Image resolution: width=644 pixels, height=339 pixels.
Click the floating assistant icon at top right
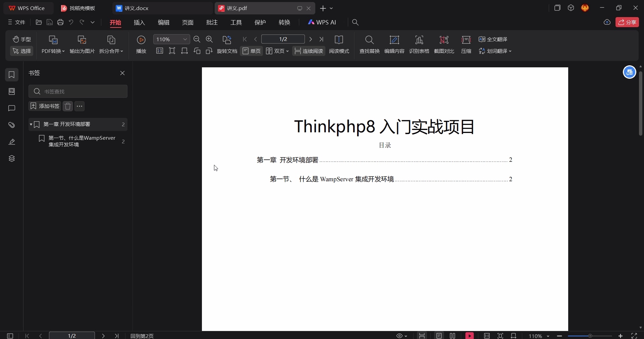(x=630, y=72)
